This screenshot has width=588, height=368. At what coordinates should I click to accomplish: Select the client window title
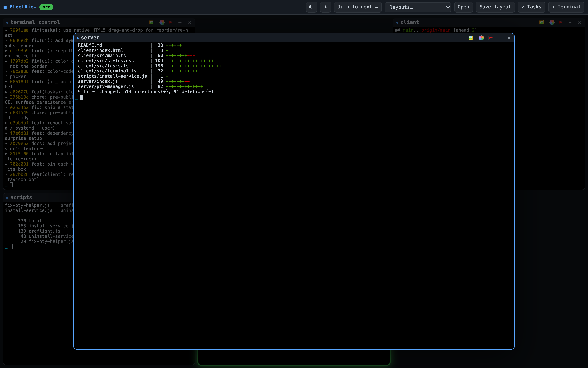point(410,22)
